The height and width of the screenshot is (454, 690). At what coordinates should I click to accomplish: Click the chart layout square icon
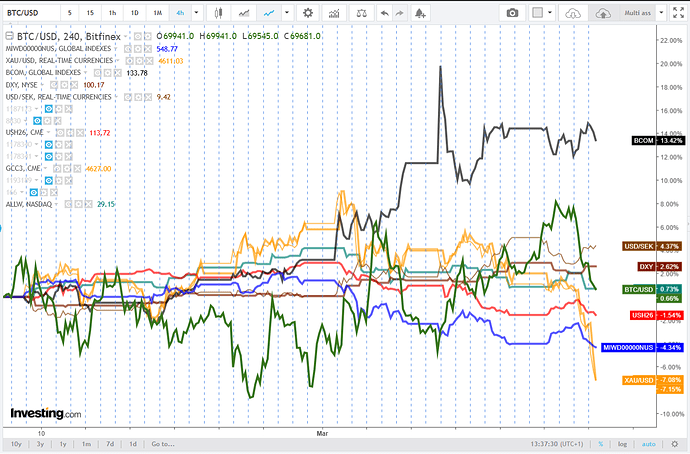(x=537, y=13)
